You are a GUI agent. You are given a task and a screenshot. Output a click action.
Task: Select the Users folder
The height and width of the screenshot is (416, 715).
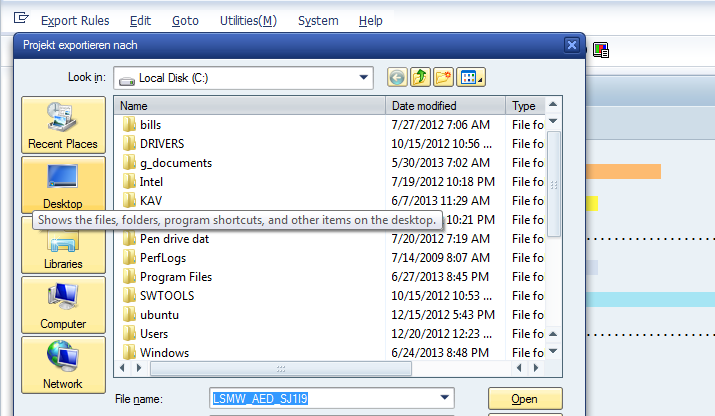coord(154,334)
